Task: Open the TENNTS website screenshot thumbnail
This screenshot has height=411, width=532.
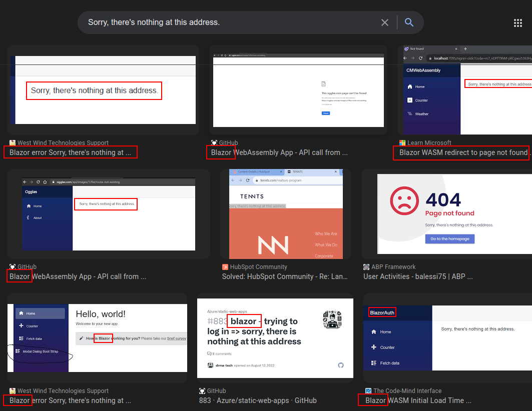Action: point(286,214)
